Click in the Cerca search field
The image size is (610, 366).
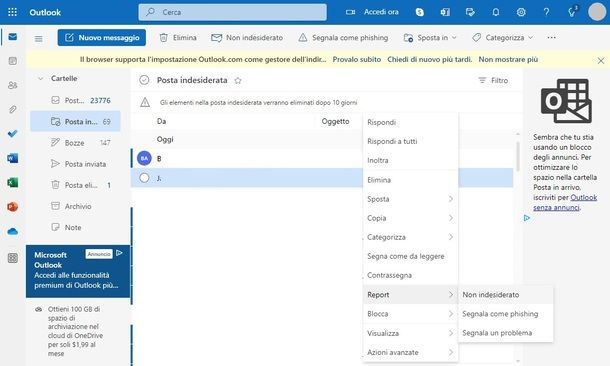coord(233,12)
